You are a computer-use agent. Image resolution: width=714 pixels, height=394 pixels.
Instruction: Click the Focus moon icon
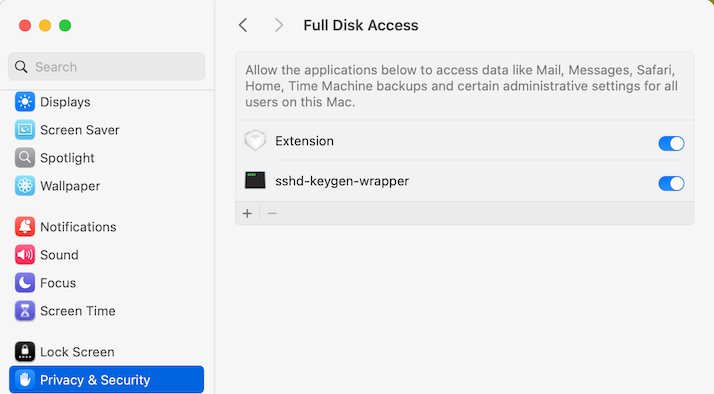tap(25, 283)
